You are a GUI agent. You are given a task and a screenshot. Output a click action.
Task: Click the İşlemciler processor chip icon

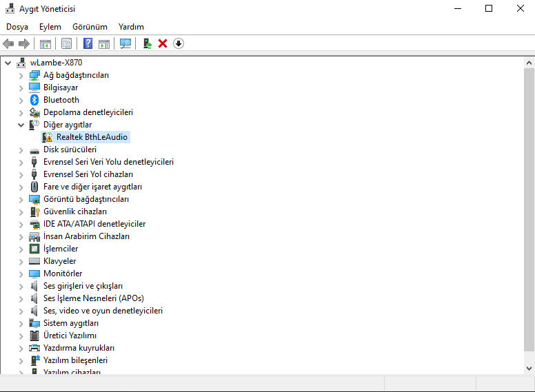click(x=34, y=249)
